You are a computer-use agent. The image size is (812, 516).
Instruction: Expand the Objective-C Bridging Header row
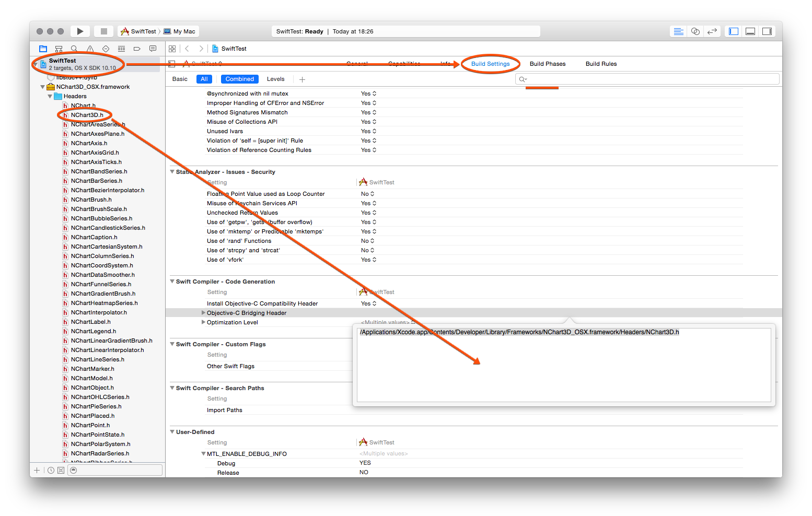(203, 313)
